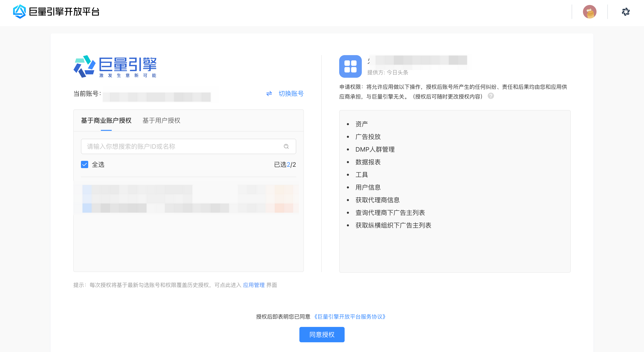Toggle the 全选 checkbox
This screenshot has height=352, width=644.
85,164
